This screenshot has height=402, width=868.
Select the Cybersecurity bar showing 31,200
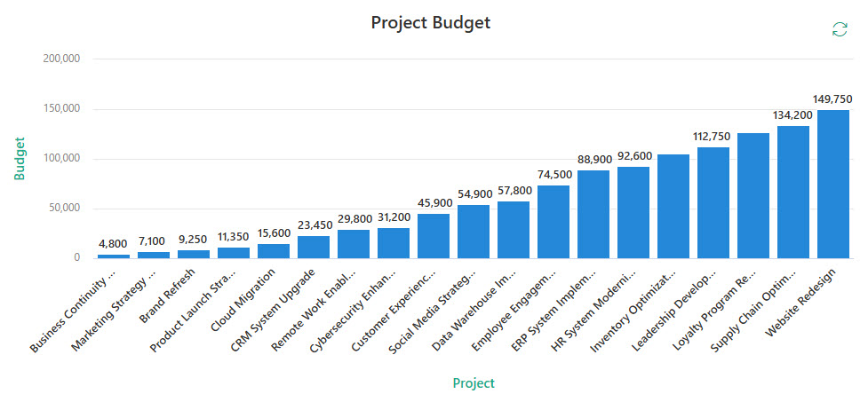[x=393, y=242]
